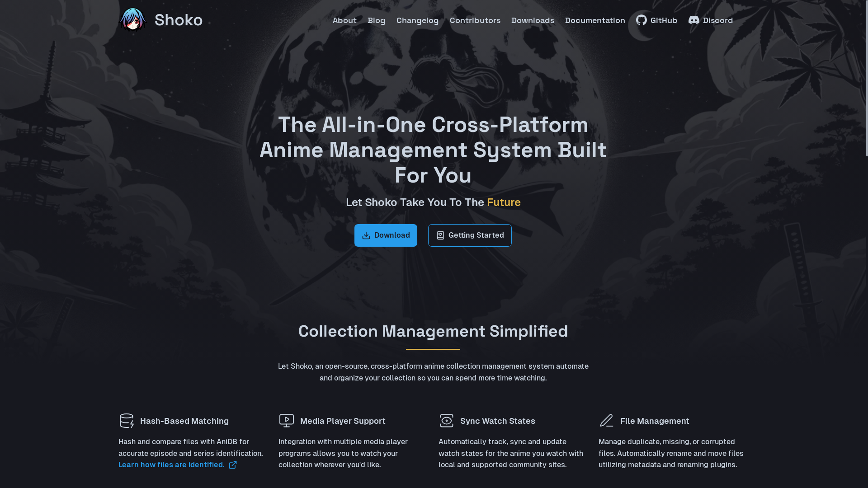Click 'Learn how files are identified.' link
Image resolution: width=868 pixels, height=488 pixels.
[x=171, y=465]
